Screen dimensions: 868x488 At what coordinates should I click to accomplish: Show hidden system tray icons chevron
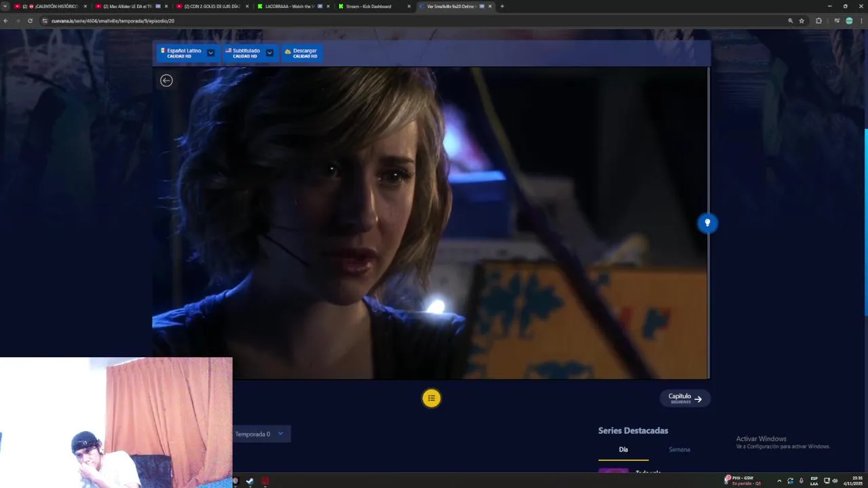click(779, 481)
